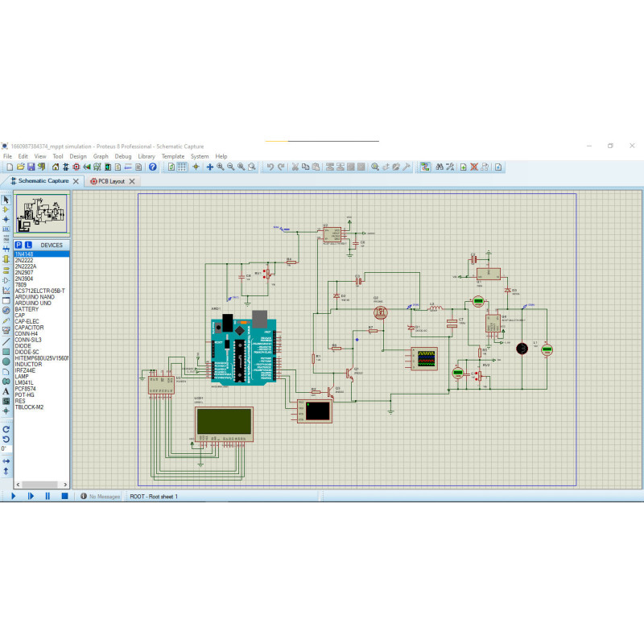Screen dimensions: 644x644
Task: Open the Search binoculars tool
Action: [x=440, y=167]
